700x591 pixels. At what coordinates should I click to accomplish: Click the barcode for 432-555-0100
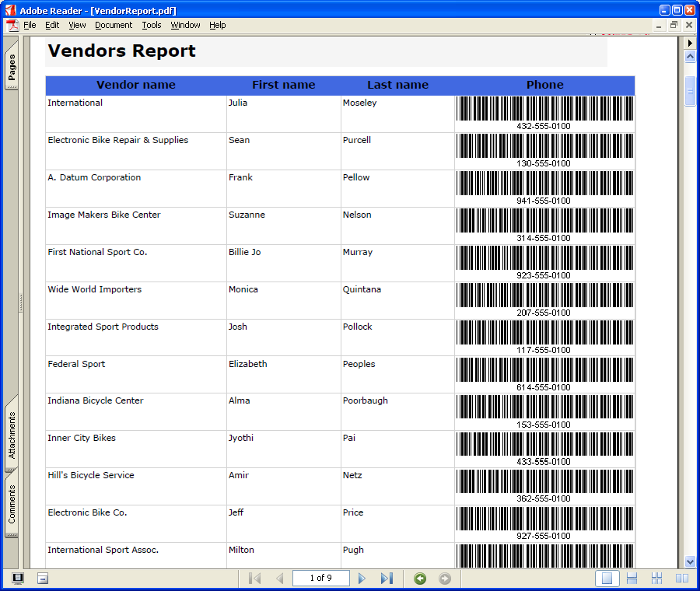(544, 108)
